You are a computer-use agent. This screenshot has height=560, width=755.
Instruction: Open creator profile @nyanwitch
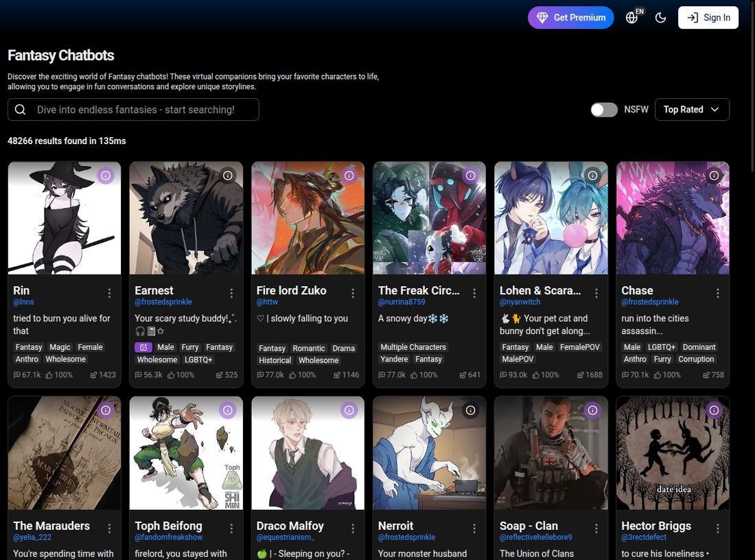click(x=520, y=302)
